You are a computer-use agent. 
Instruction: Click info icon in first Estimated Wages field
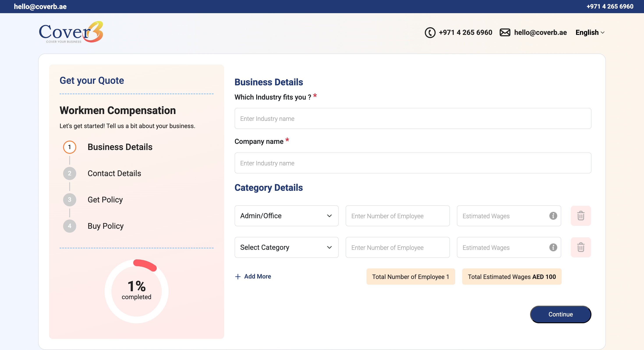(x=553, y=216)
